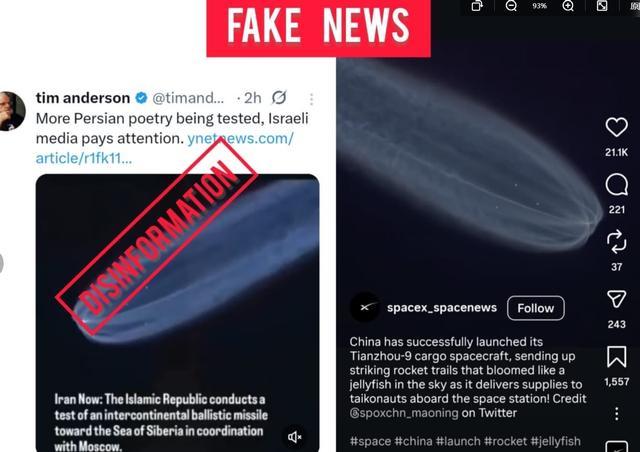The height and width of the screenshot is (452, 640).
Task: Zoom in with the plus magnifier icon
Action: click(568, 6)
